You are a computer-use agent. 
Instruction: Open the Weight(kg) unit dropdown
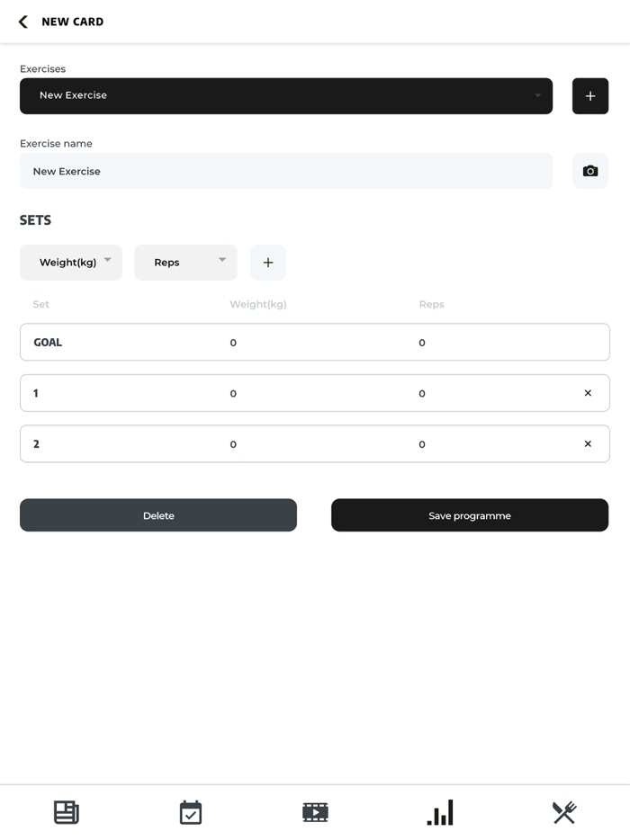71,263
